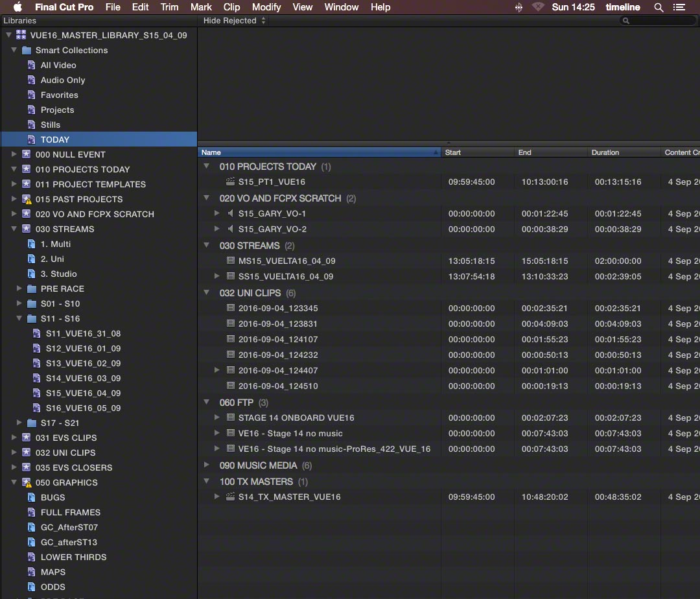Open the Clip menu
This screenshot has width=700, height=599.
[x=231, y=7]
